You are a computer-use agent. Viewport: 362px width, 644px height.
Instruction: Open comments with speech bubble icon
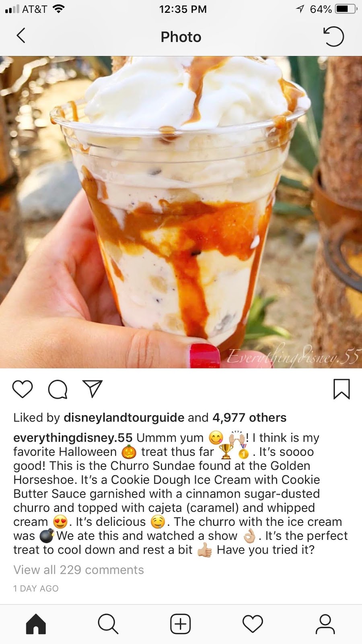tap(58, 389)
